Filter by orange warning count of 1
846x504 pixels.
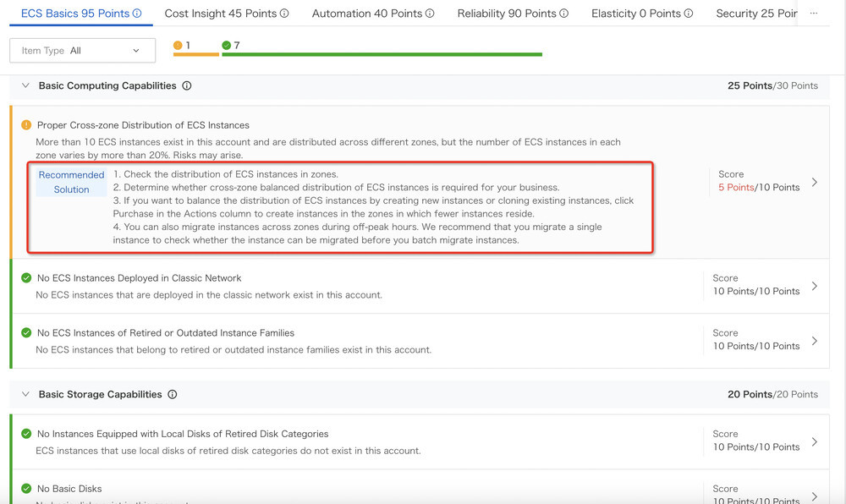tap(183, 46)
